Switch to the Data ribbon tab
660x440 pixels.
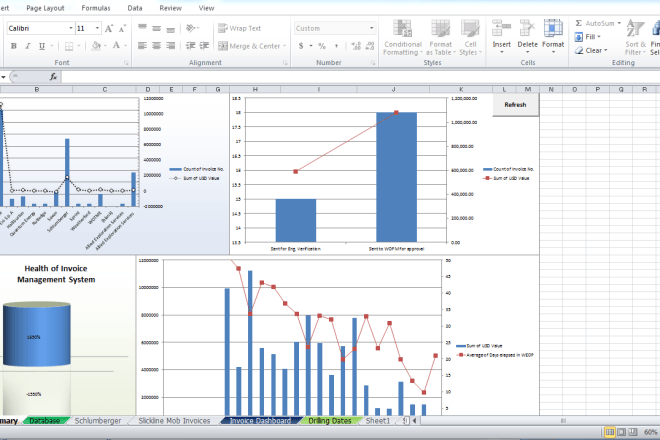135,8
